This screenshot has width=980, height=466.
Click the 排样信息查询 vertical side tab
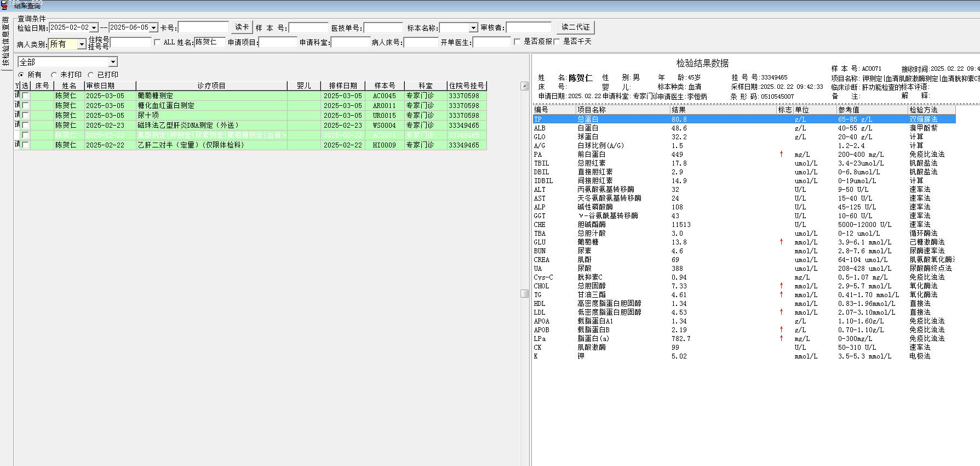[5, 42]
